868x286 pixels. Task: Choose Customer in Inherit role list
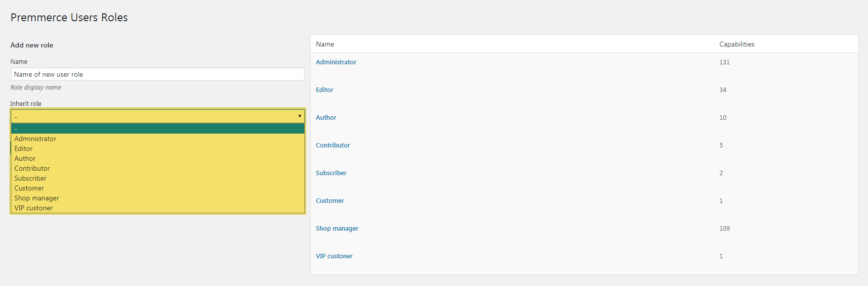point(158,188)
